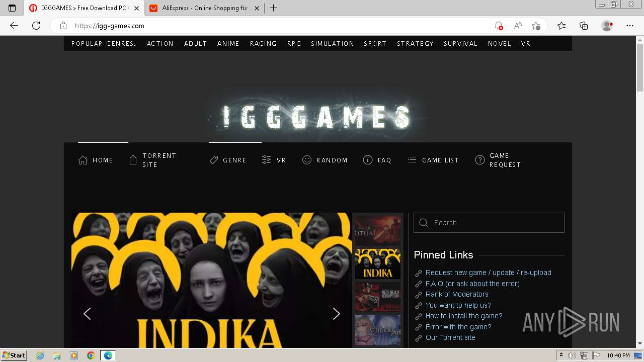The width and height of the screenshot is (644, 362).
Task: Open F.A.Q (or ask about the error)
Action: point(472,284)
